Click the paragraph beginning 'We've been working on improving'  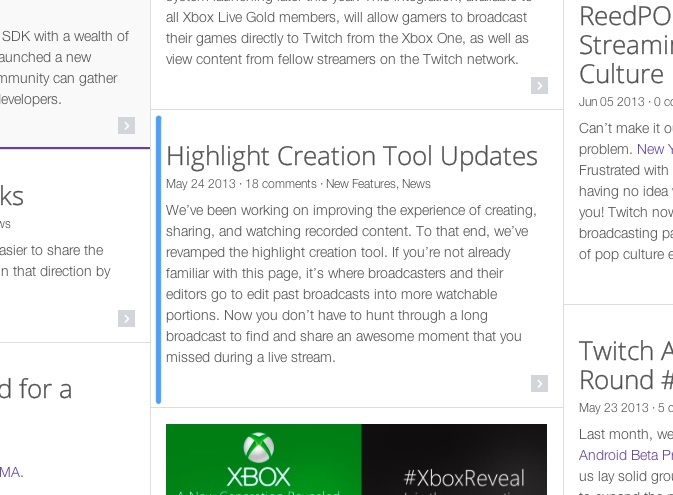351,283
